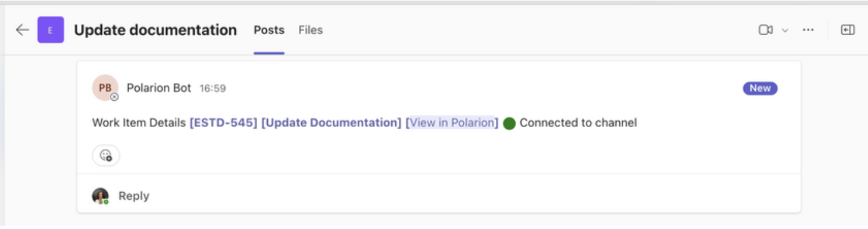
Task: Click the user avatar beside Reply
Action: [x=101, y=196]
